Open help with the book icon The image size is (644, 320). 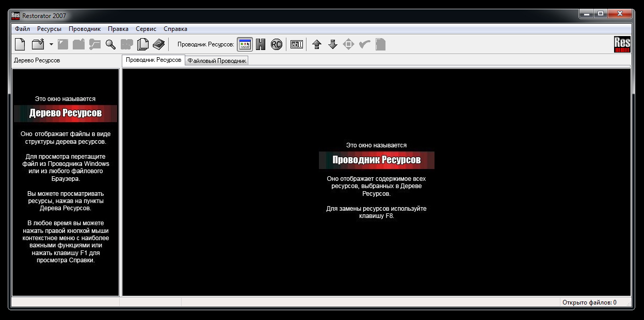coord(158,44)
